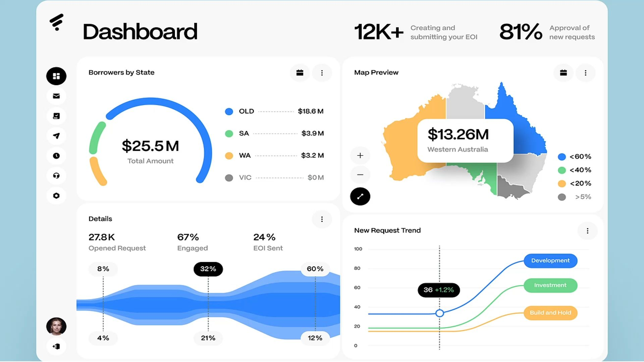This screenshot has width=644, height=362.
Task: Open calendar in Map Preview card
Action: pyautogui.click(x=563, y=73)
